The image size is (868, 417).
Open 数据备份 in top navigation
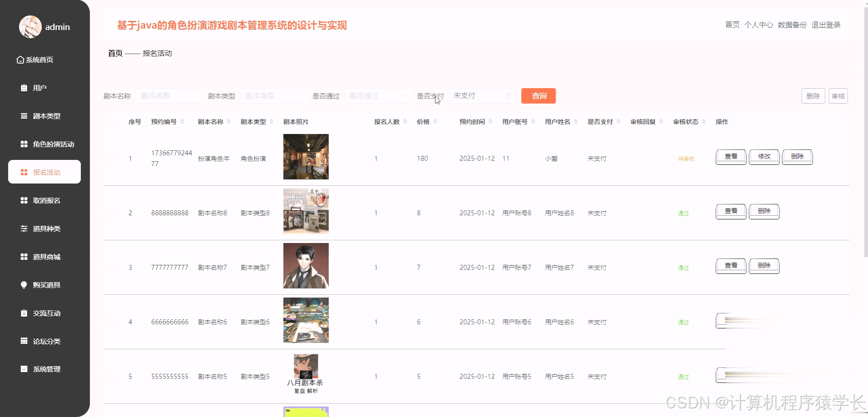pyautogui.click(x=792, y=25)
